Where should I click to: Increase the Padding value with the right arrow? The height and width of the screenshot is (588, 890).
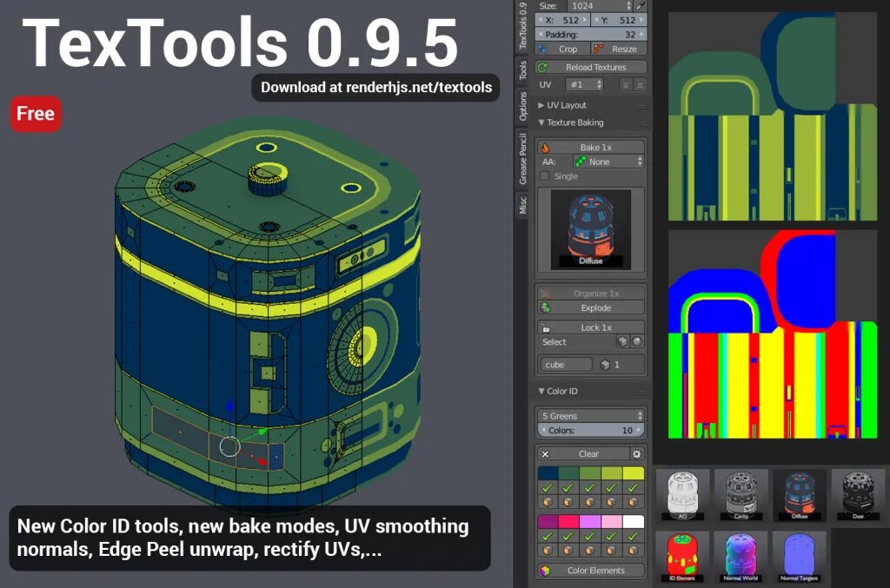coord(641,35)
